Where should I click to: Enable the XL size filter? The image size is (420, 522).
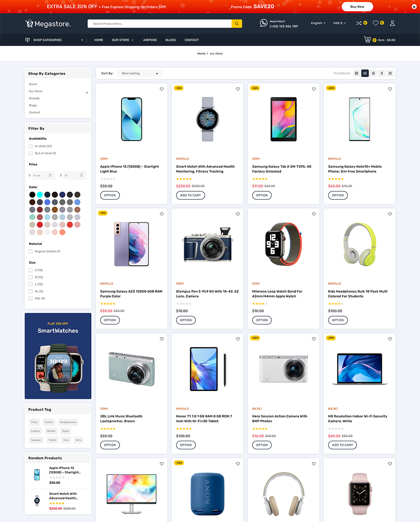[x=30, y=291]
